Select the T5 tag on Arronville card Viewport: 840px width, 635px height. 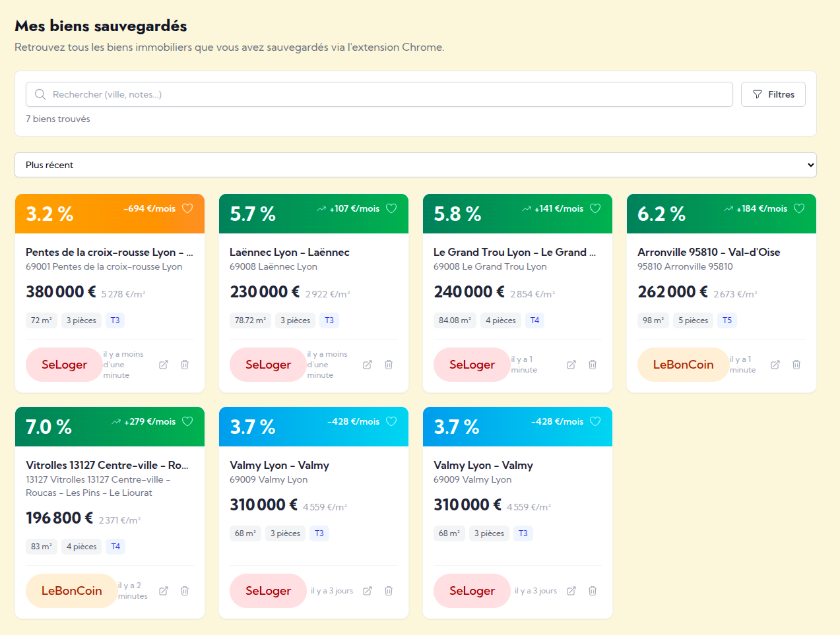(727, 320)
